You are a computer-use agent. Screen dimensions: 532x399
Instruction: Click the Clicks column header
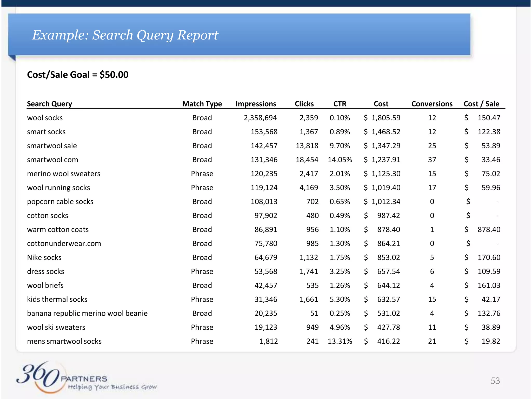click(x=304, y=104)
